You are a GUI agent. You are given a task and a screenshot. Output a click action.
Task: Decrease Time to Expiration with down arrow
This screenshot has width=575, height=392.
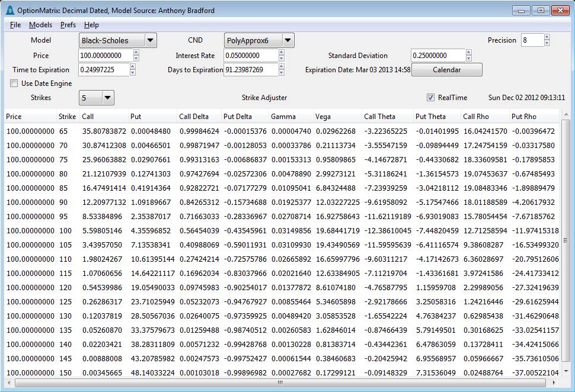click(x=133, y=73)
